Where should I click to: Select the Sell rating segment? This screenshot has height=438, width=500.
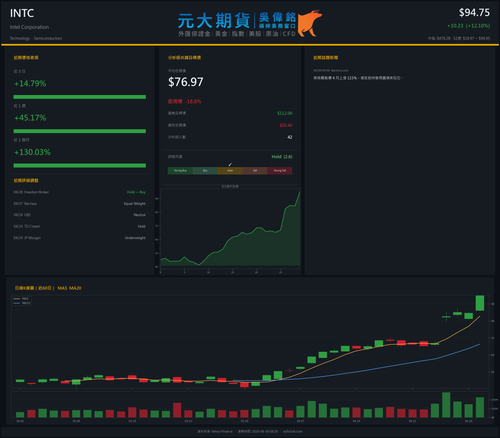pos(255,171)
